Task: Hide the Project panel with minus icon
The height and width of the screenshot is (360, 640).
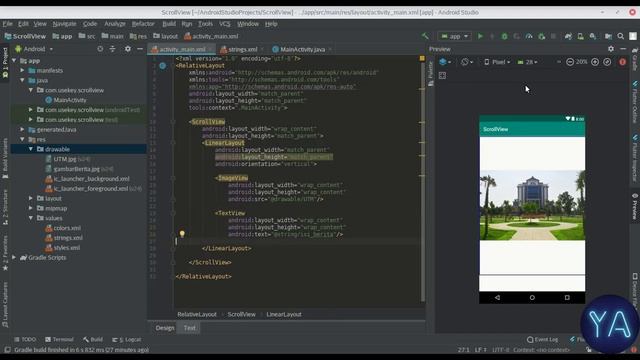Action: 140,49
